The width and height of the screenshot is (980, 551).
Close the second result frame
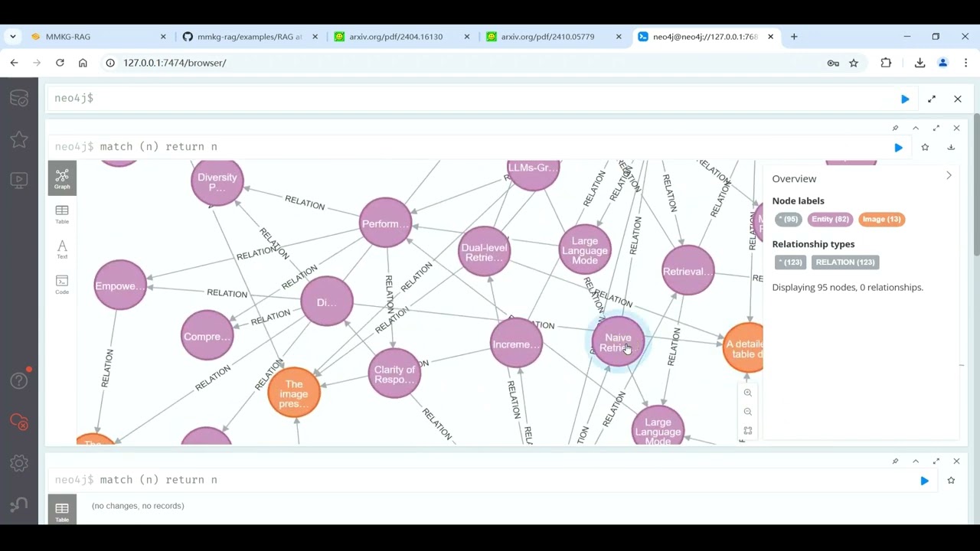coord(956,461)
